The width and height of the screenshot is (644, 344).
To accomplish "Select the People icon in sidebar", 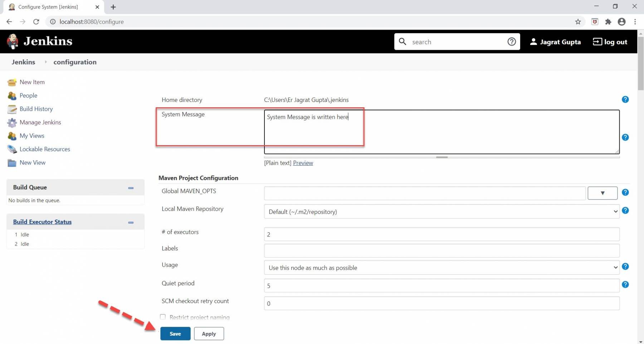I will point(12,95).
